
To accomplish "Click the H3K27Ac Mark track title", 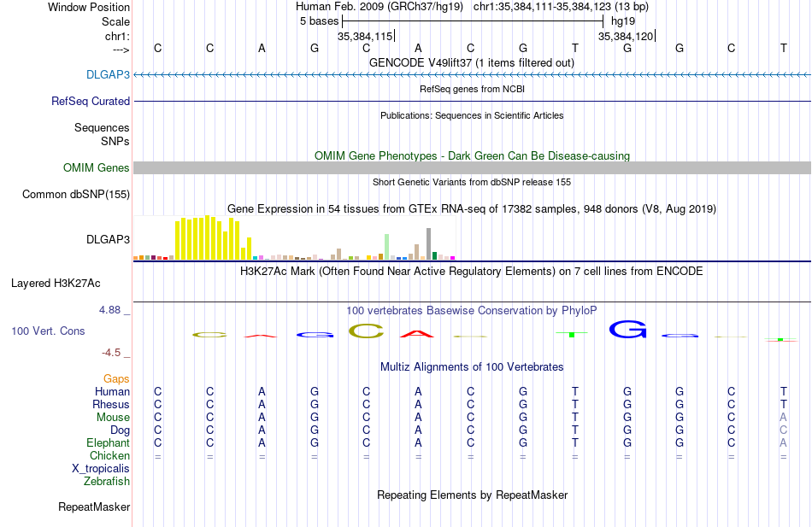I will point(472,272).
